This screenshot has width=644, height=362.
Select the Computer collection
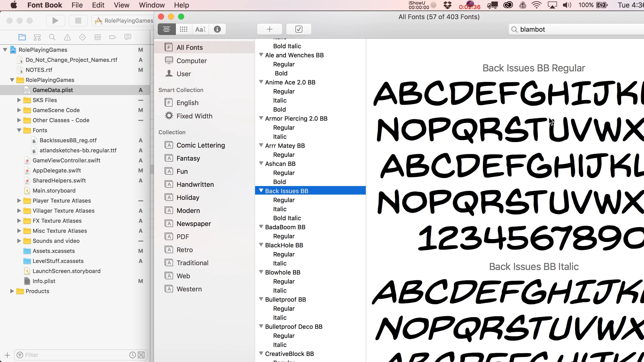(x=204, y=61)
